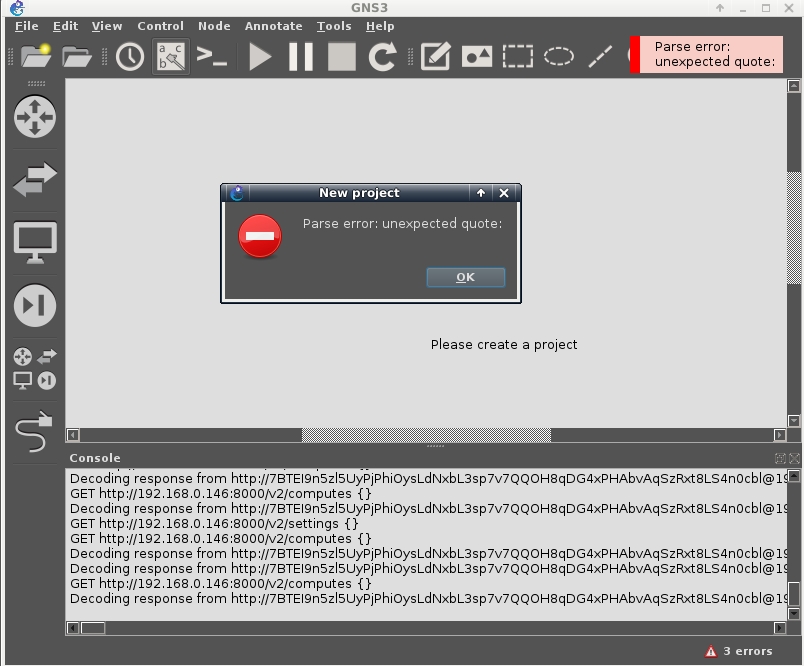The width and height of the screenshot is (804, 666).
Task: Click workspace scroll right arrow
Action: point(780,435)
